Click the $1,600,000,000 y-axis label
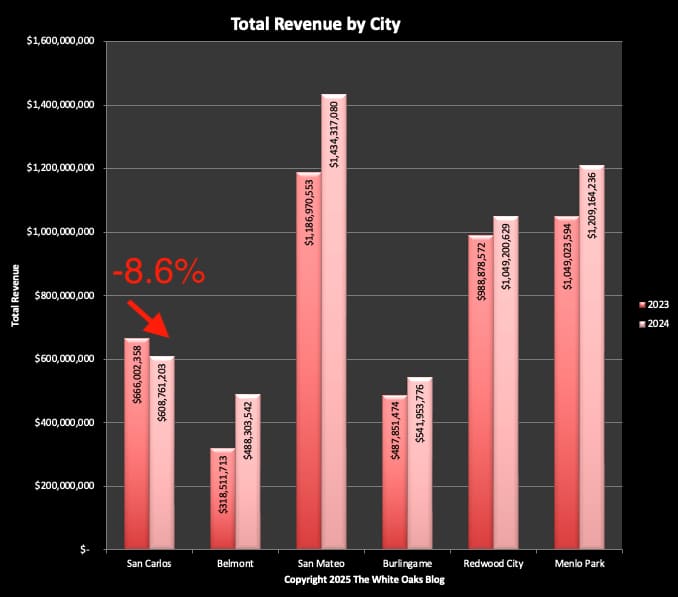The height and width of the screenshot is (597, 678). click(61, 41)
